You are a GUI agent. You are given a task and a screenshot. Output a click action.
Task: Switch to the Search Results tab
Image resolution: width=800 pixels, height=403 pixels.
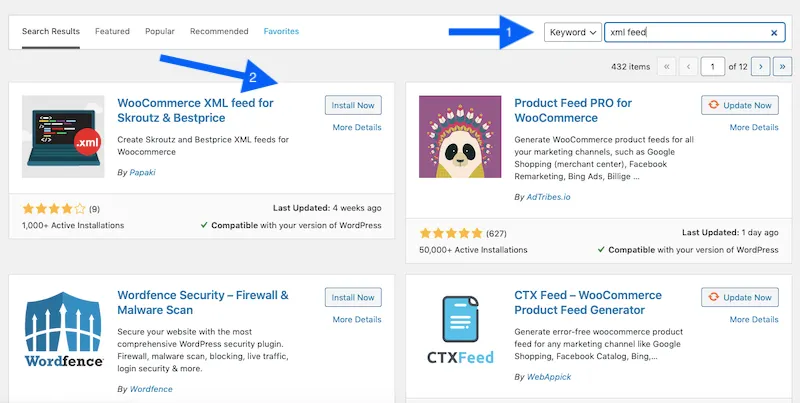coord(51,31)
